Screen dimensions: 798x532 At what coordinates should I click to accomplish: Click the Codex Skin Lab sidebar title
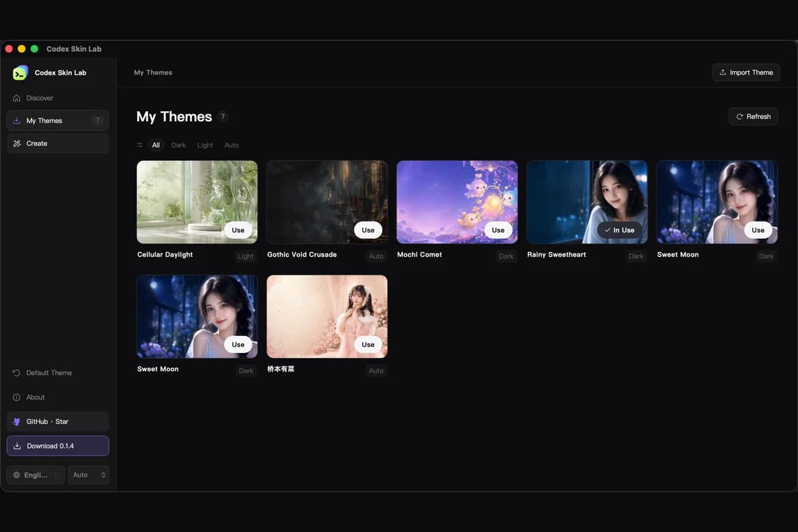click(61, 72)
